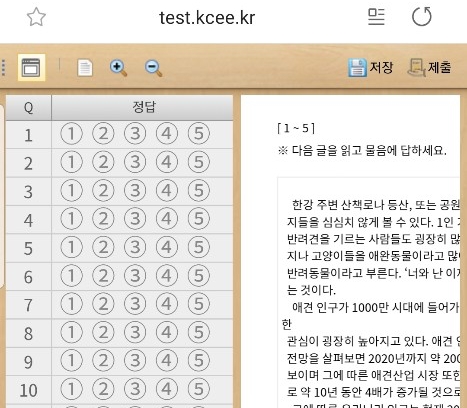Mark answer 3 on question 7
467x408 pixels.
[x=135, y=304]
